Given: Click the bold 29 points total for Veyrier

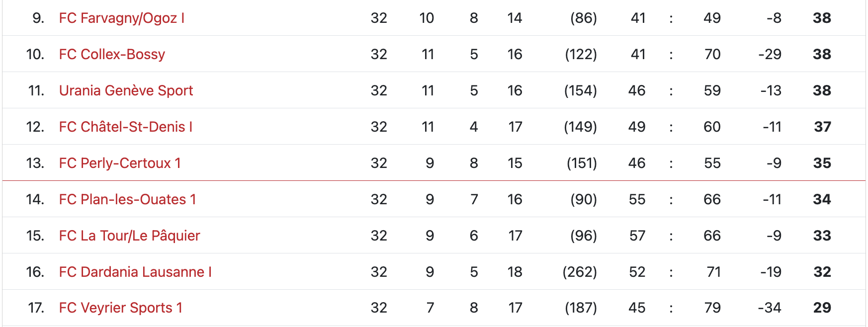Looking at the screenshot, I should point(822,308).
